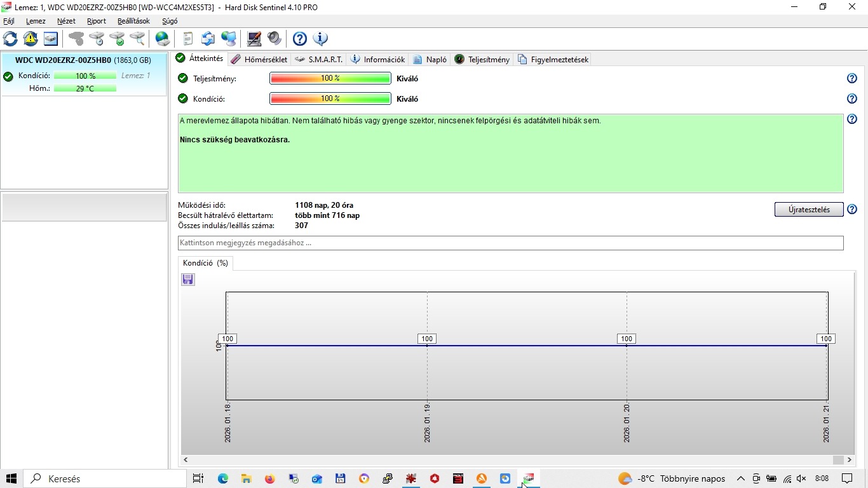868x488 pixels.
Task: Click the help icon next to Kondíció bar
Action: 852,98
